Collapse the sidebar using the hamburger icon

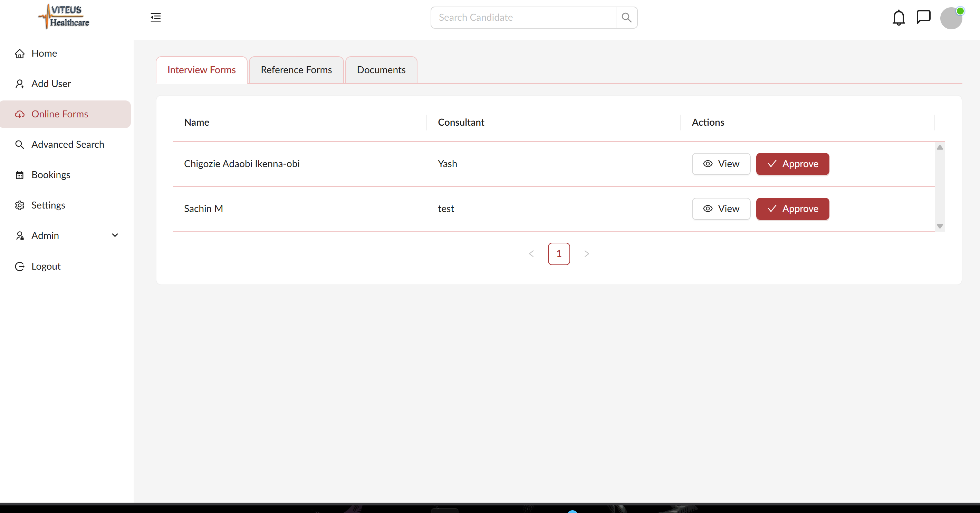(x=156, y=18)
